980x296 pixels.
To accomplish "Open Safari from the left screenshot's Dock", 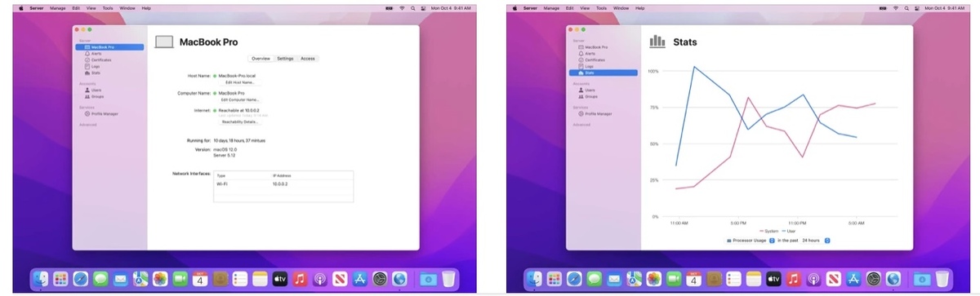I will [80, 278].
